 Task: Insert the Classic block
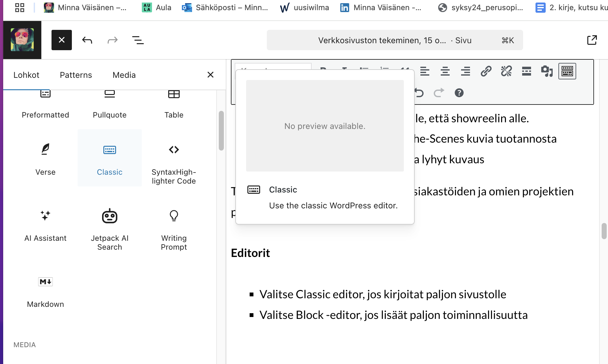tap(110, 158)
